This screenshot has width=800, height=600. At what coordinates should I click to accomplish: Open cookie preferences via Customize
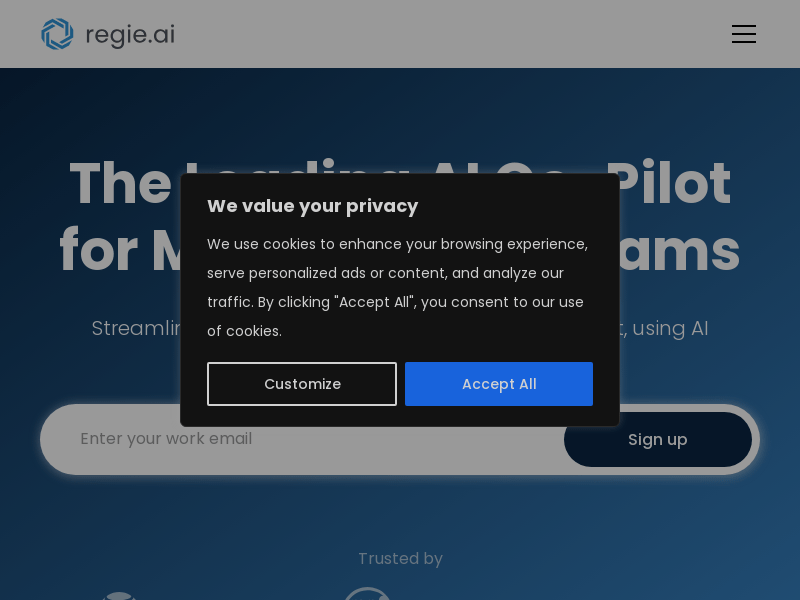[302, 384]
